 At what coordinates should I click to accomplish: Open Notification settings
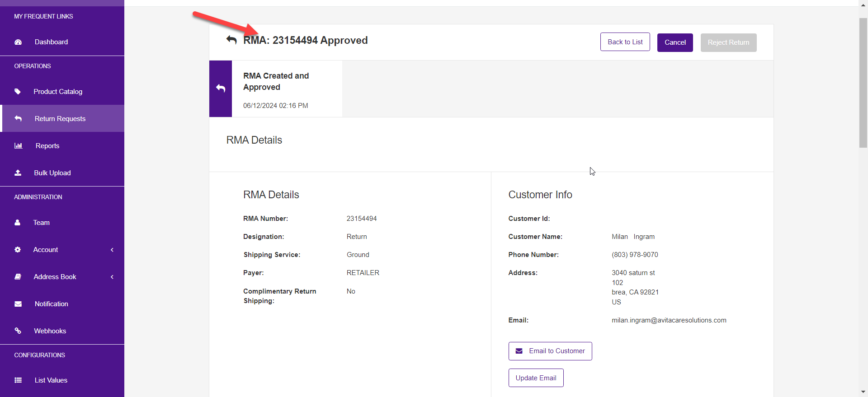click(x=62, y=304)
